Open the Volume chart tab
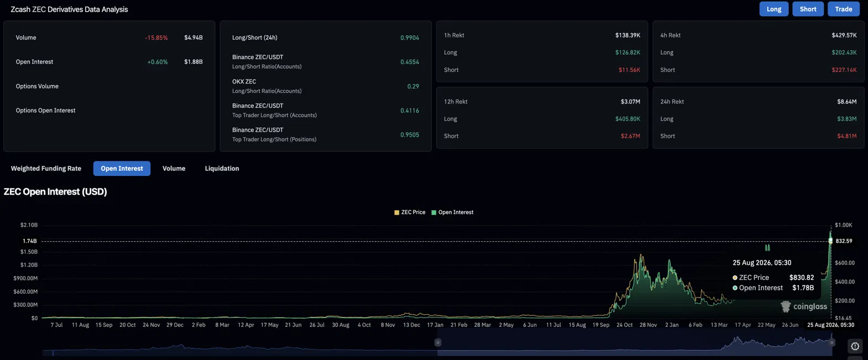 (x=174, y=169)
